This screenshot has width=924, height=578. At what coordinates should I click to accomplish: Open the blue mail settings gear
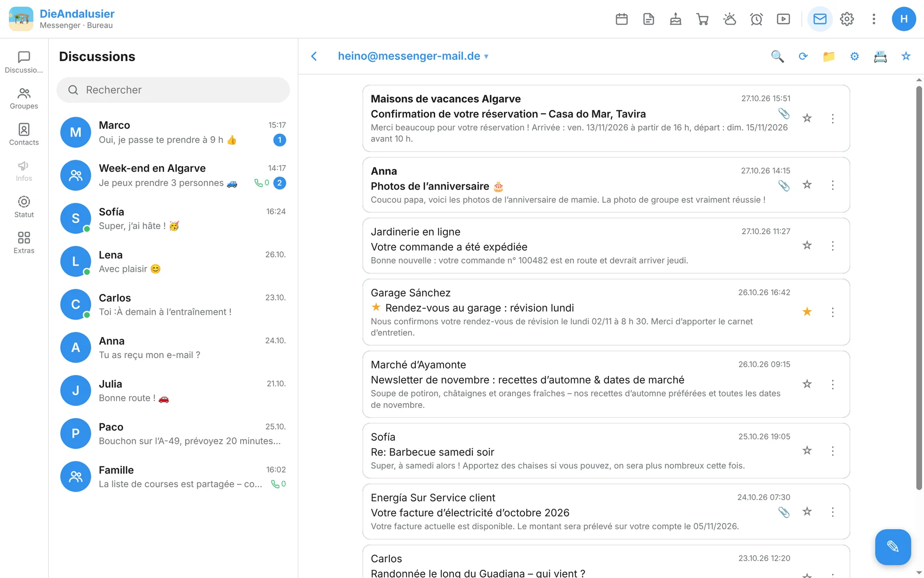coord(855,57)
